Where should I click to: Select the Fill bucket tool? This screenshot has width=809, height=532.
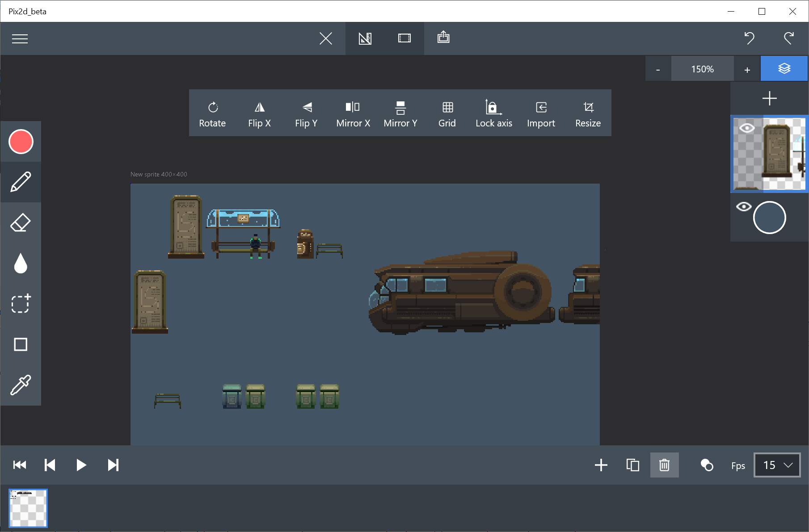21,263
